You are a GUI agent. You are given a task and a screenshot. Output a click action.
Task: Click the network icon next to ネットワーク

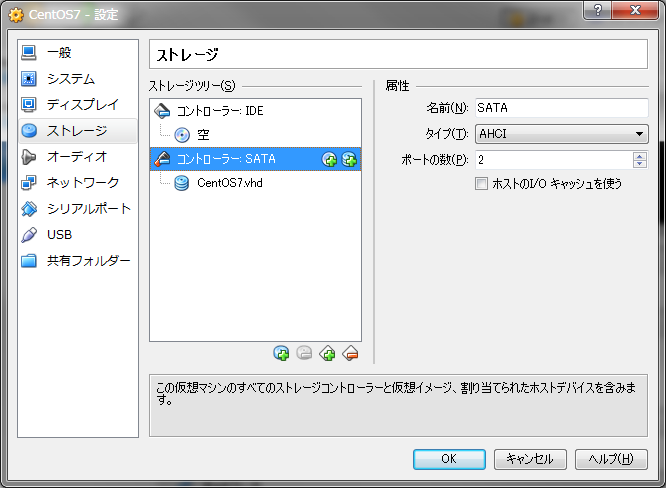click(29, 183)
